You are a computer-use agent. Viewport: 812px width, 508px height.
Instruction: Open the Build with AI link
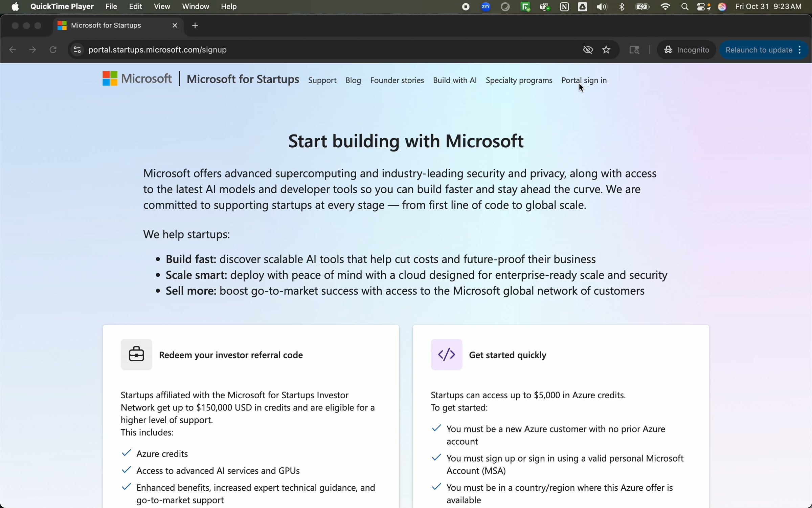(x=455, y=80)
